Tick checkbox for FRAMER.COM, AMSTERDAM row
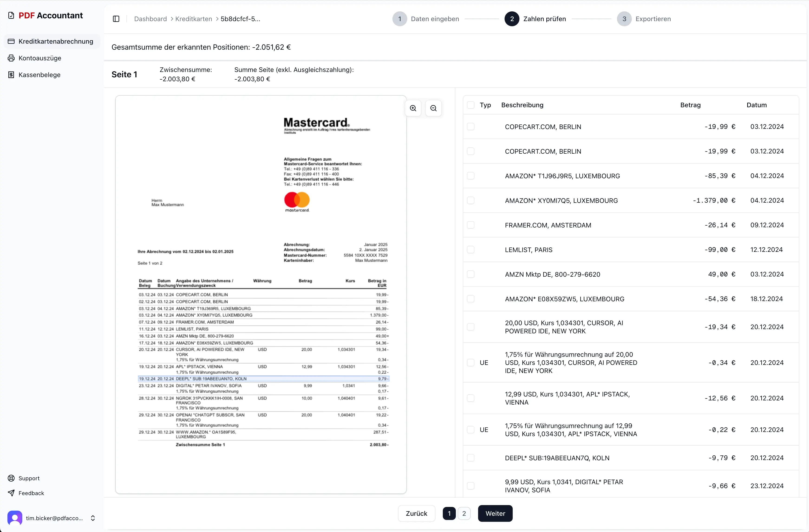This screenshot has width=809, height=532. coord(470,225)
